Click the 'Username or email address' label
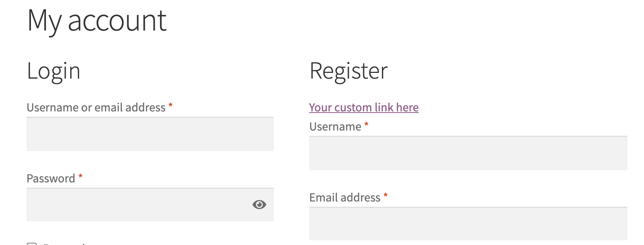The height and width of the screenshot is (245, 644). (96, 108)
